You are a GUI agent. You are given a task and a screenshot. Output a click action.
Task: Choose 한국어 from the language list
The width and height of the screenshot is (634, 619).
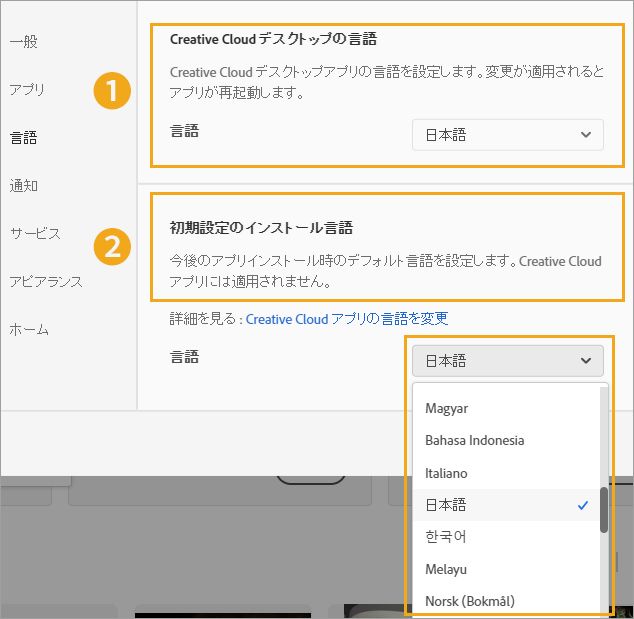pyautogui.click(x=506, y=537)
